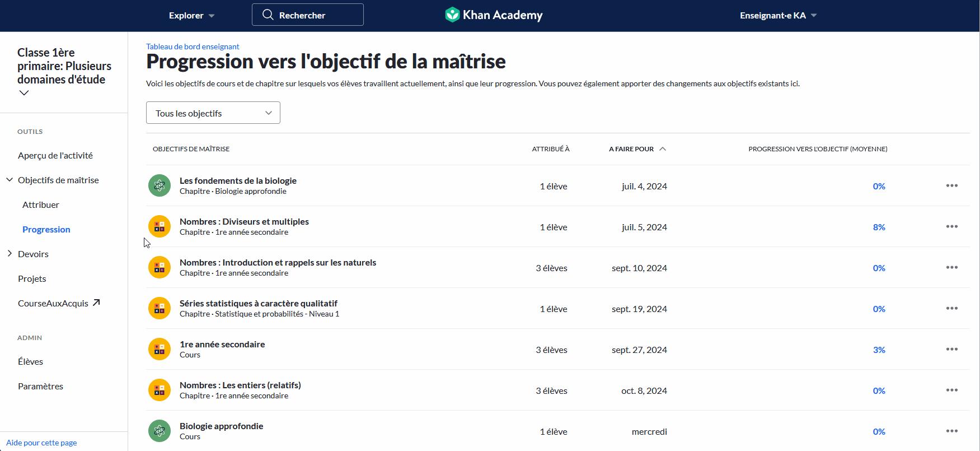
Task: Click the 3% progress for 1re année secondaire
Action: [879, 350]
